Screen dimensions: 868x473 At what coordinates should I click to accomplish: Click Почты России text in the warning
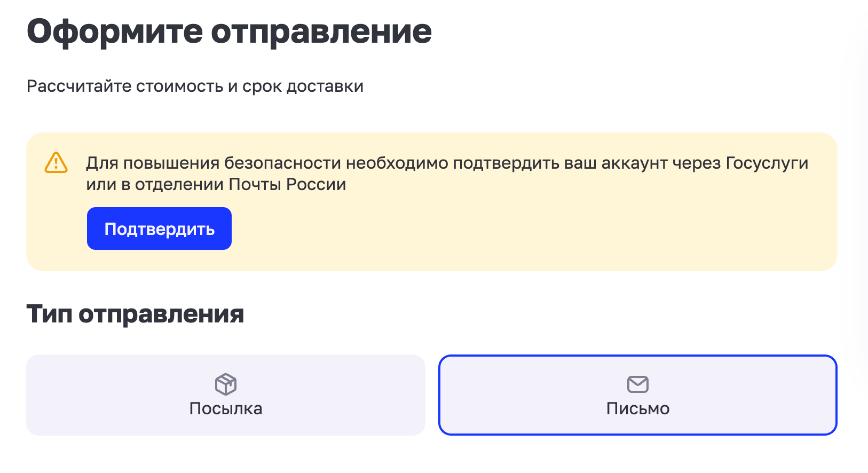point(287,185)
